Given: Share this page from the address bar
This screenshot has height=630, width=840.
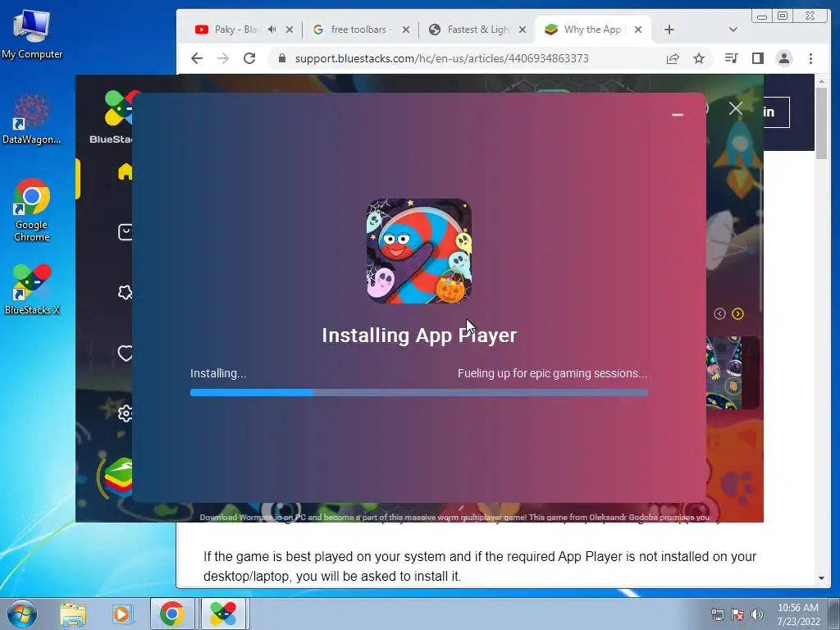Looking at the screenshot, I should (673, 58).
